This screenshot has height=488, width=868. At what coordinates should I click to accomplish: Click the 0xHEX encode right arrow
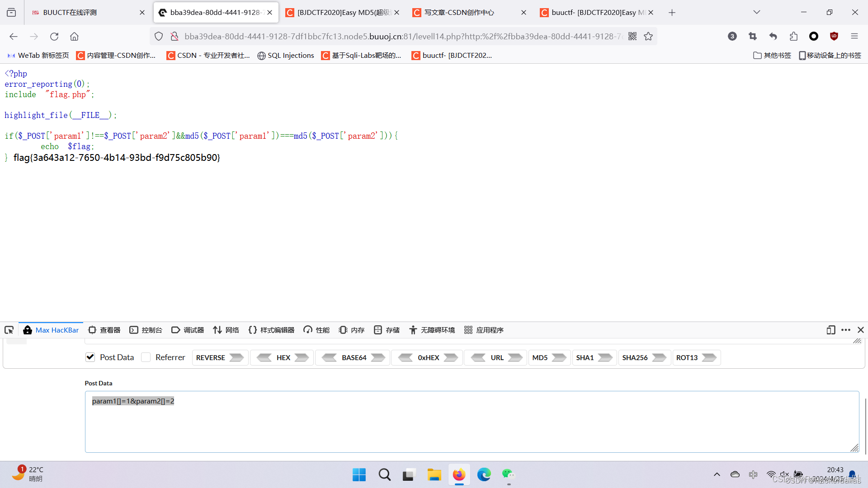451,357
